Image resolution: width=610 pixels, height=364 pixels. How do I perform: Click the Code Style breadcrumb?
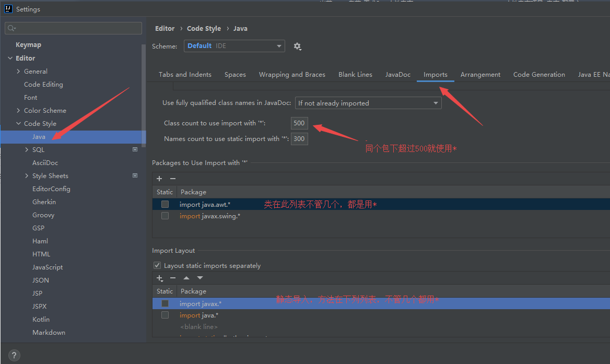point(204,28)
